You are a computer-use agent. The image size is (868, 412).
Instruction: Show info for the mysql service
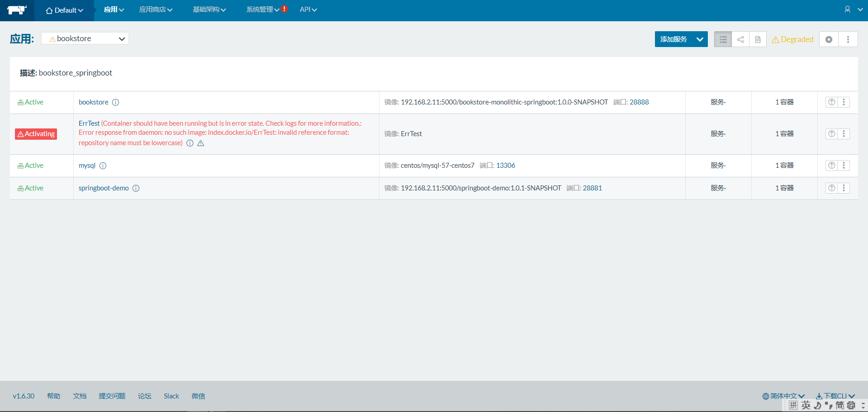pos(103,166)
